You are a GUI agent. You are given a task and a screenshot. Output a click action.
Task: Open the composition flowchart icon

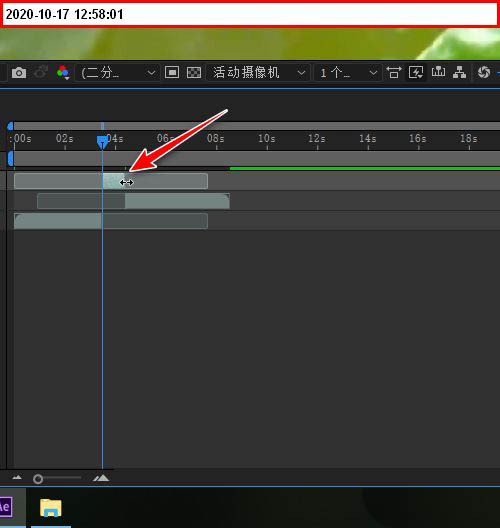pyautogui.click(x=460, y=72)
